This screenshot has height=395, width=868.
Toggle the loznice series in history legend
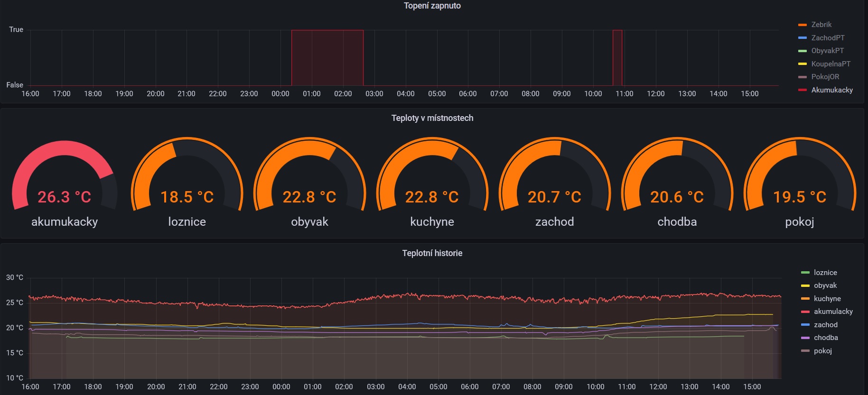click(x=825, y=273)
